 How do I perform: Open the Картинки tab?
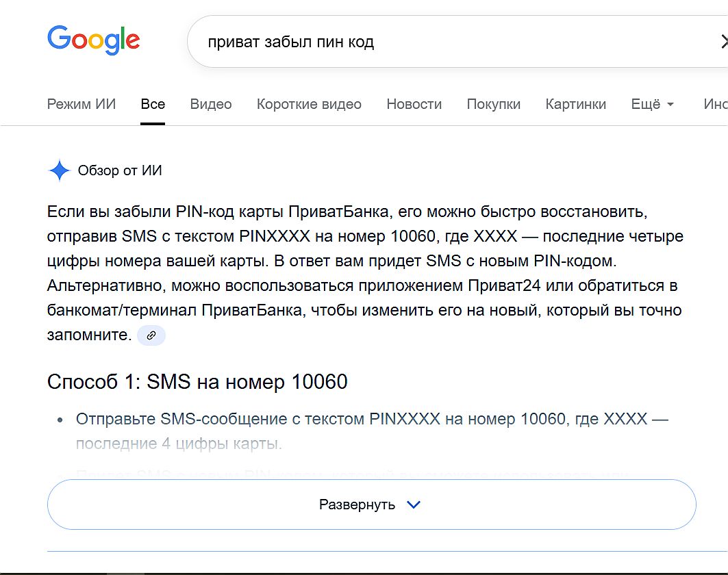[x=575, y=104]
